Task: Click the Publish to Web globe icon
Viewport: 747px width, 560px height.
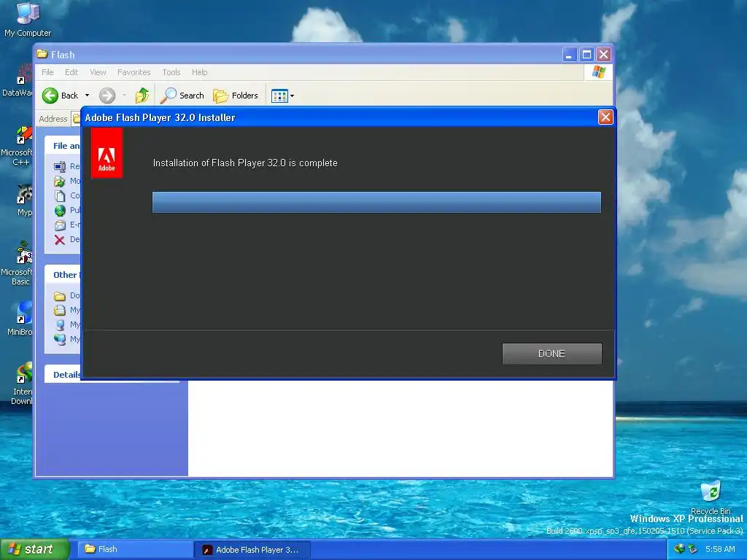Action: click(x=60, y=210)
